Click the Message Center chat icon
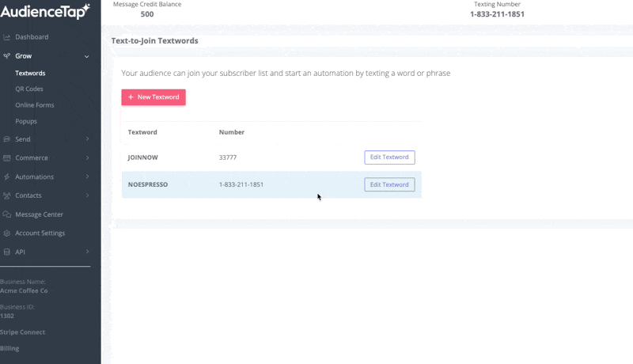 tap(6, 214)
